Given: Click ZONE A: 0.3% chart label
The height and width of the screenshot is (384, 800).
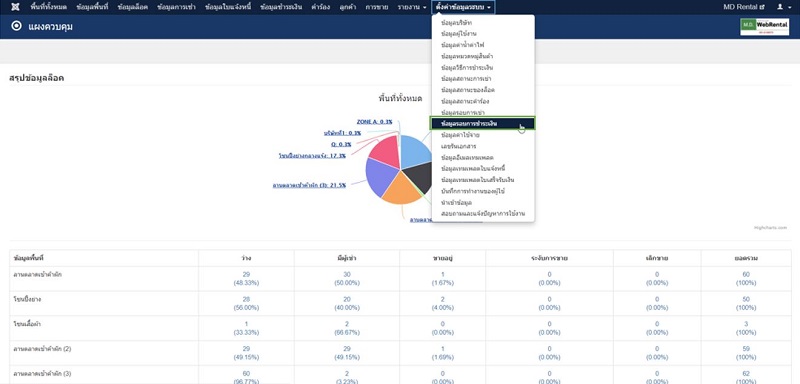Looking at the screenshot, I should tap(374, 122).
